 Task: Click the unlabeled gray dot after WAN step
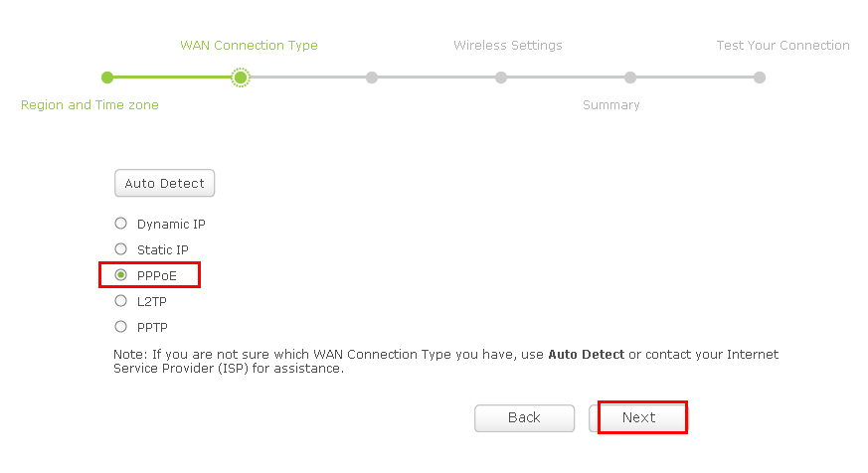pyautogui.click(x=372, y=78)
